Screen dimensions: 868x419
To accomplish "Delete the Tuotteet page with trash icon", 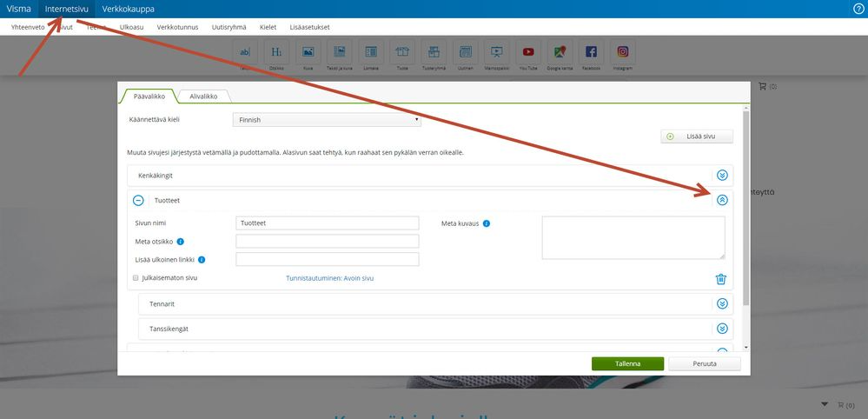I will point(721,279).
